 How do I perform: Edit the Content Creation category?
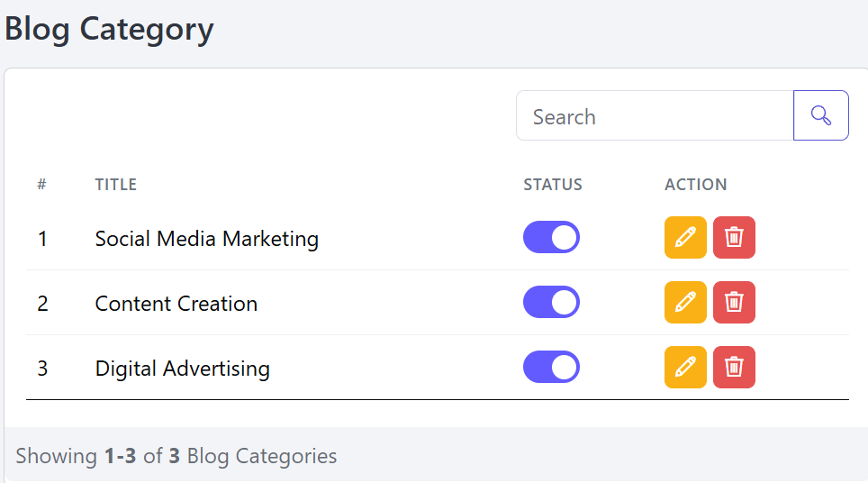(685, 303)
